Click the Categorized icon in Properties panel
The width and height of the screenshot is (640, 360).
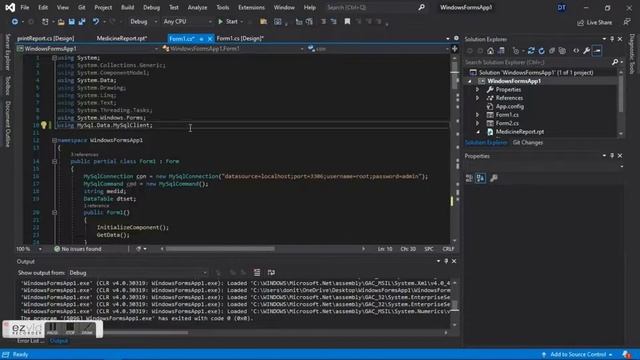coord(469,178)
